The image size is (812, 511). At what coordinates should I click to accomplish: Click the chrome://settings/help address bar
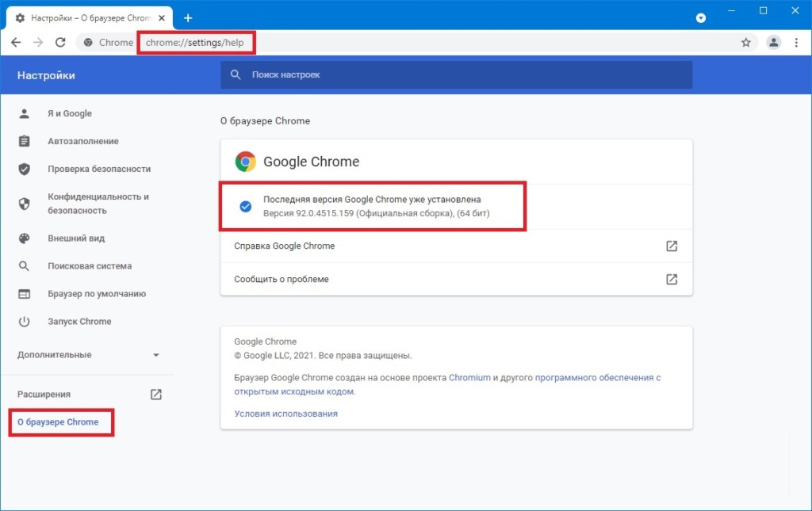(195, 43)
